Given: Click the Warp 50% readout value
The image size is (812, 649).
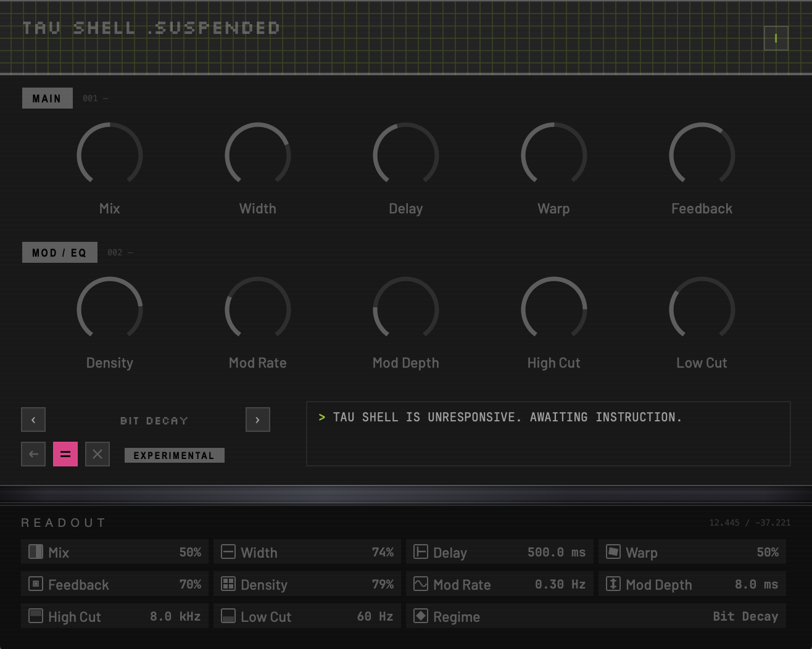Looking at the screenshot, I should click(768, 552).
